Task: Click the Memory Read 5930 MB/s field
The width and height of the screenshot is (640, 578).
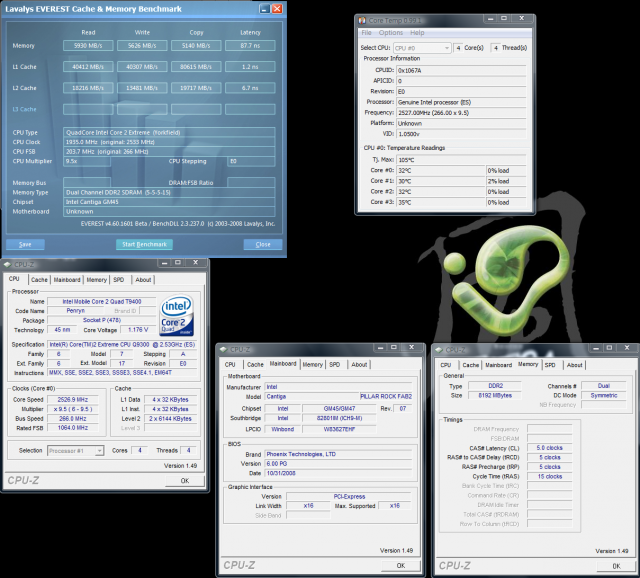Action: 88,46
